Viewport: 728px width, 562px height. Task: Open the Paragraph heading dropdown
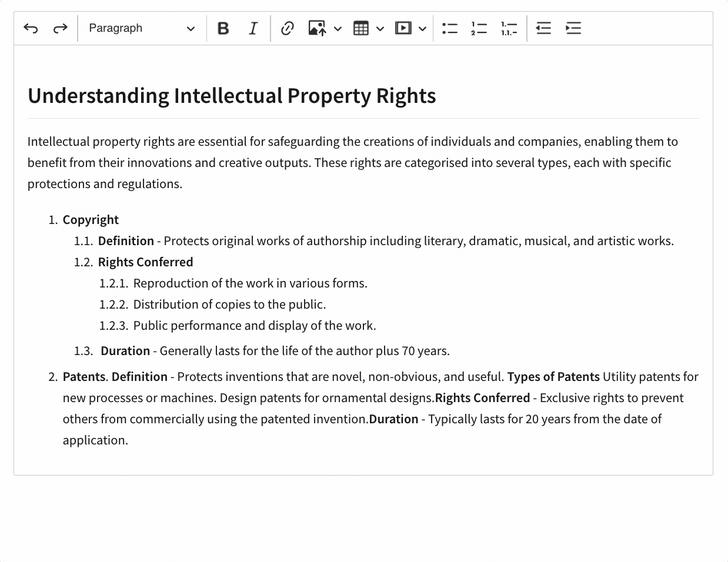click(x=141, y=28)
